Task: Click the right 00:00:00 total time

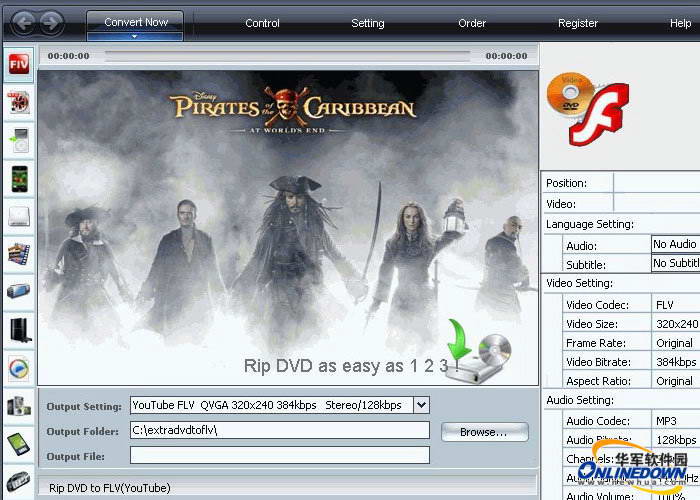Action: 506,56
